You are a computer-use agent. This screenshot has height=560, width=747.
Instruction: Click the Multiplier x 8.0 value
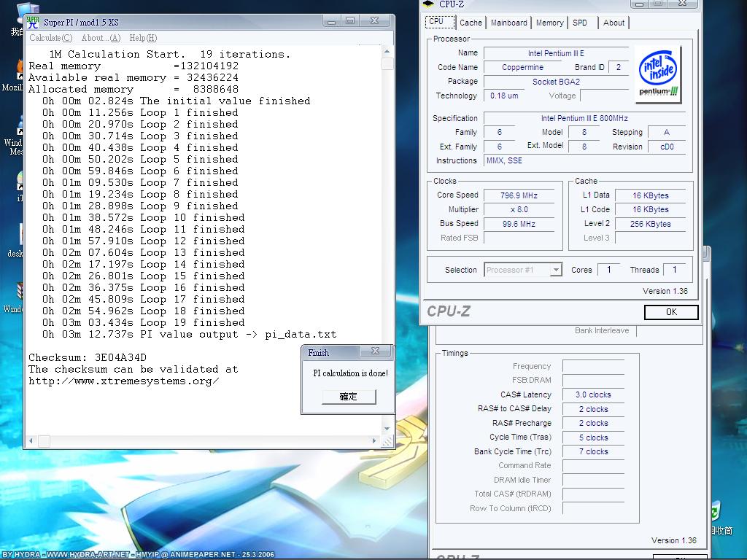[519, 209]
